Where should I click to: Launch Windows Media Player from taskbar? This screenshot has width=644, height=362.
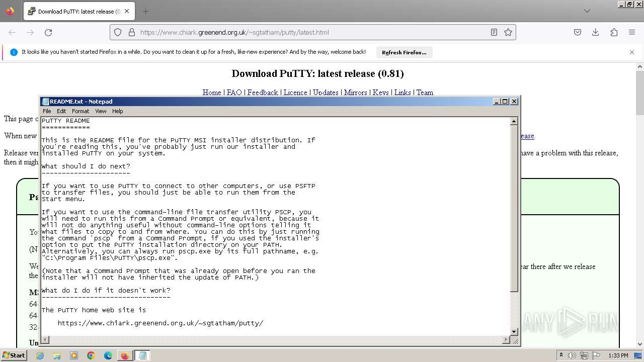tap(74, 355)
